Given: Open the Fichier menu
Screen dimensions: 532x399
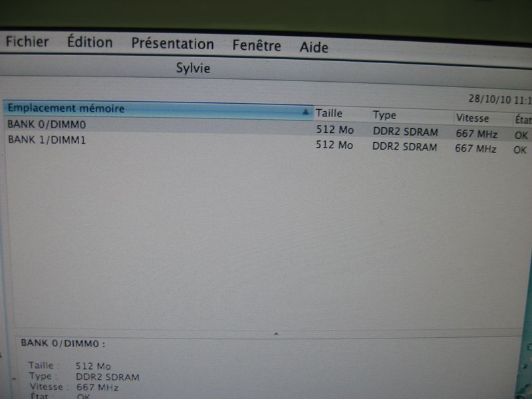Looking at the screenshot, I should [x=27, y=42].
